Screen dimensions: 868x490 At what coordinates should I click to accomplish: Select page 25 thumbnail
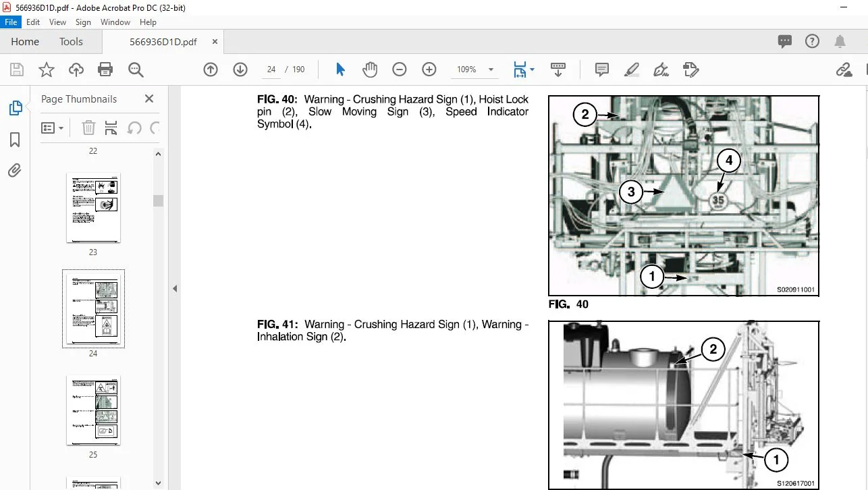pyautogui.click(x=93, y=410)
